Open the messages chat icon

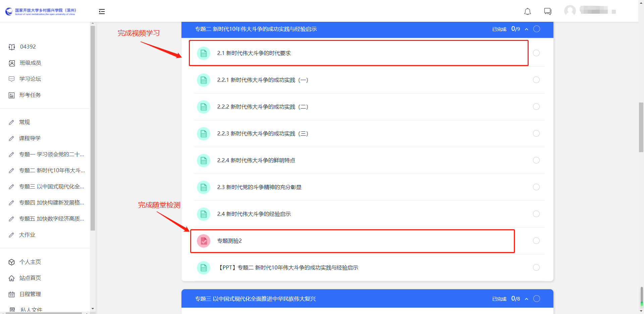(548, 12)
